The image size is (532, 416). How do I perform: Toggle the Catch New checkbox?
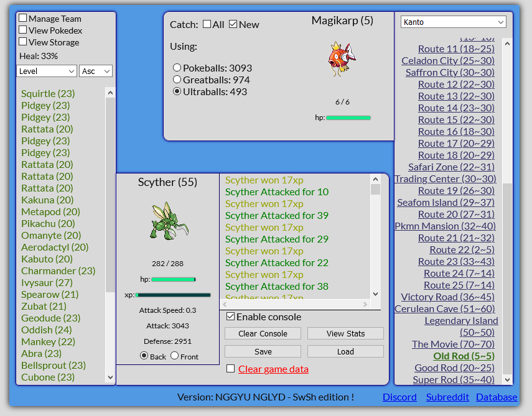tap(233, 24)
